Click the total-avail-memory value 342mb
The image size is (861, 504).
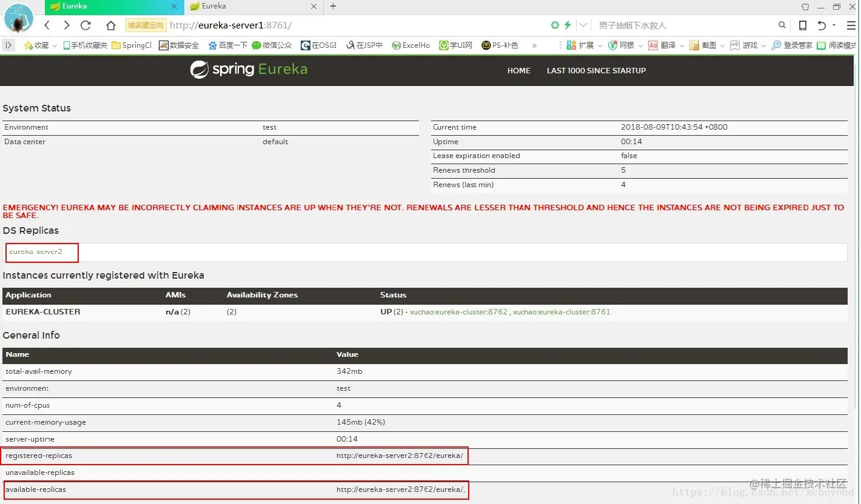point(349,371)
